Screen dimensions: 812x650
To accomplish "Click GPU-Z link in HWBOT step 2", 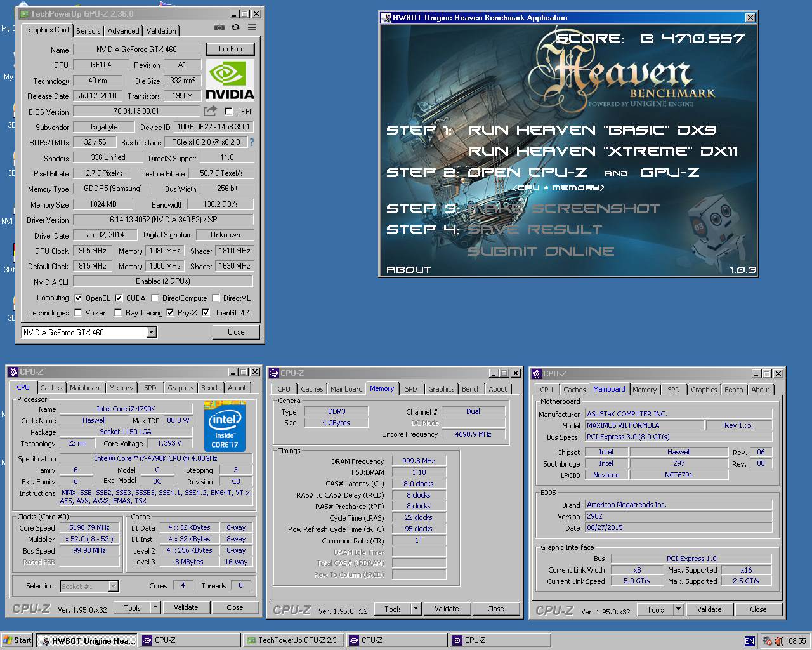I will [x=670, y=173].
